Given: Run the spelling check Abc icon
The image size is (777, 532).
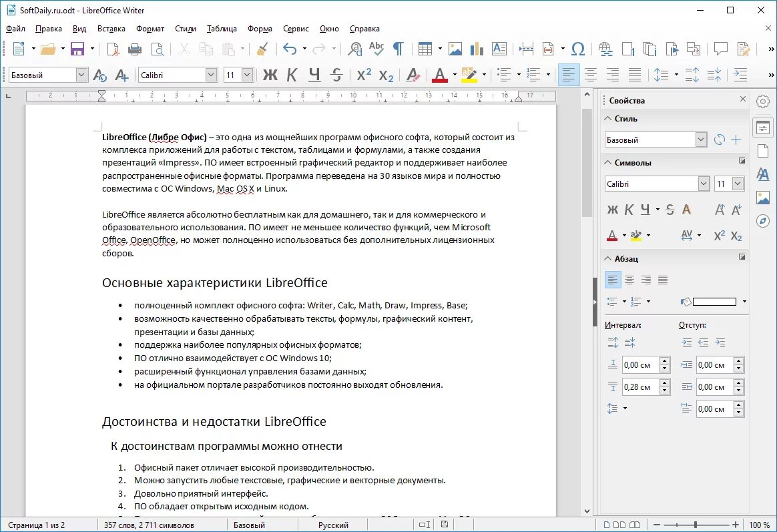Looking at the screenshot, I should pyautogui.click(x=376, y=49).
